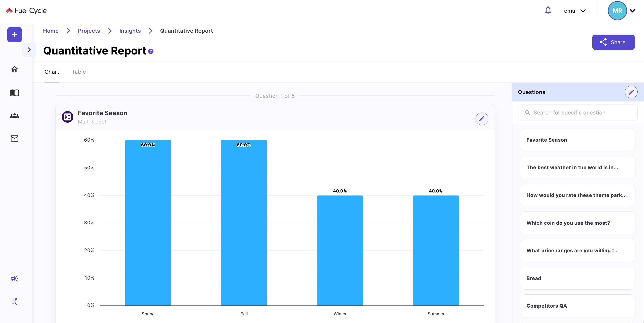644x323 pixels.
Task: Open the members group icon in sidebar
Action: tap(15, 116)
